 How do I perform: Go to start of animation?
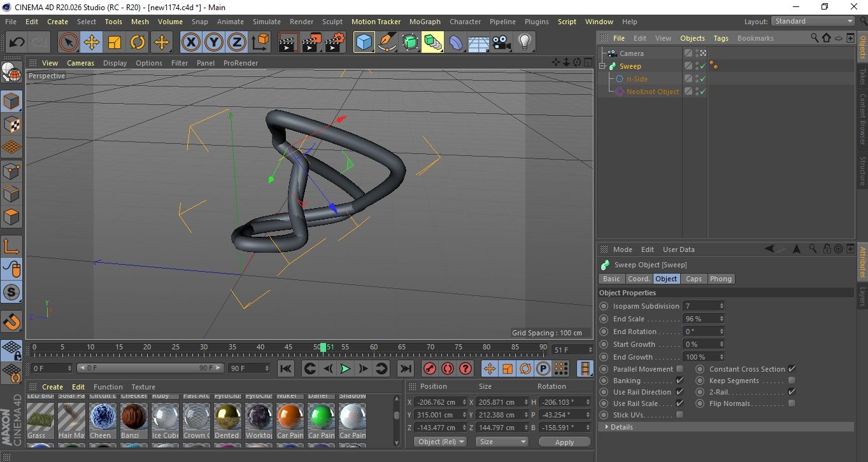click(286, 368)
